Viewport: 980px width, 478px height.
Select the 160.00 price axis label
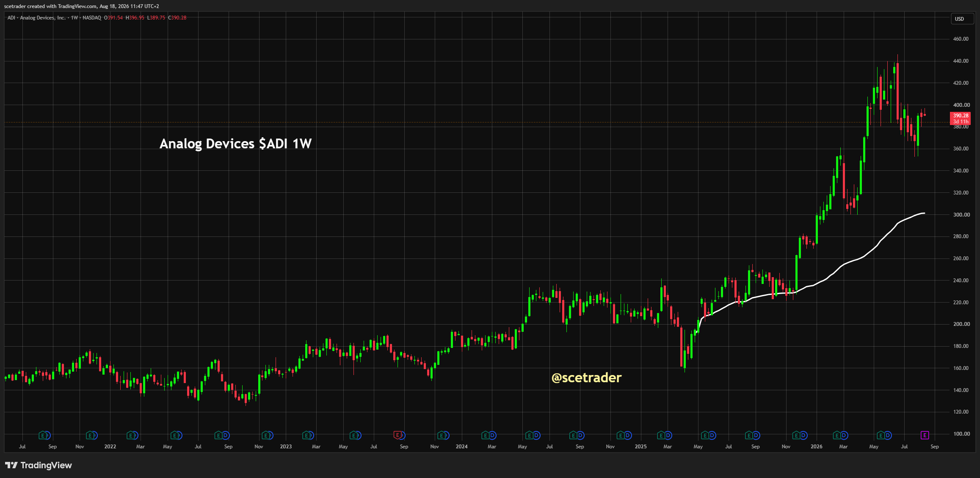pyautogui.click(x=961, y=368)
